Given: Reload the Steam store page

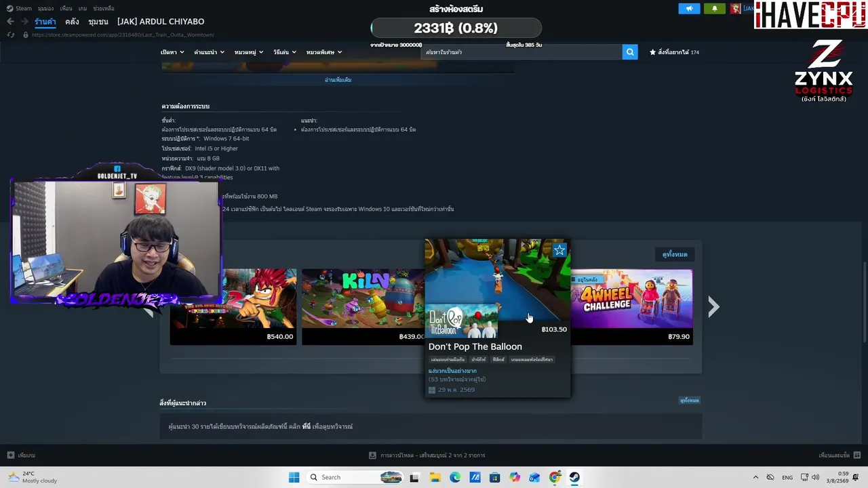Looking at the screenshot, I should (x=12, y=35).
